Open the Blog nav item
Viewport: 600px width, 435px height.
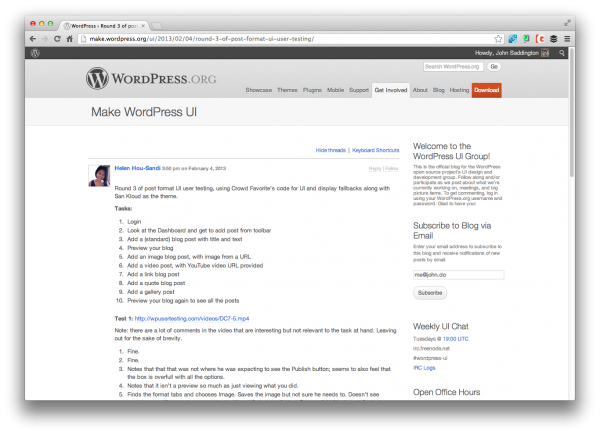pyautogui.click(x=439, y=90)
